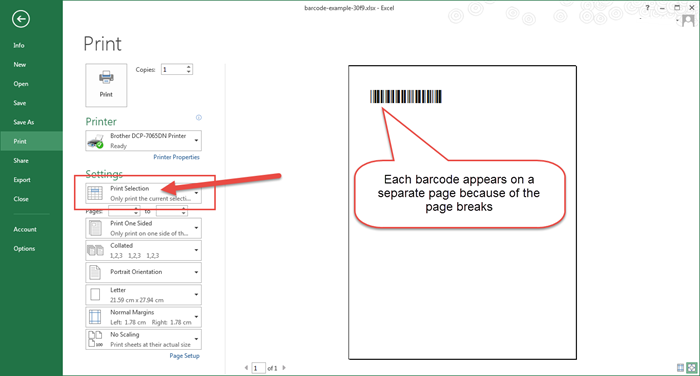Go to next page arrow in preview
Viewport: 700px width, 376px height.
[x=284, y=368]
